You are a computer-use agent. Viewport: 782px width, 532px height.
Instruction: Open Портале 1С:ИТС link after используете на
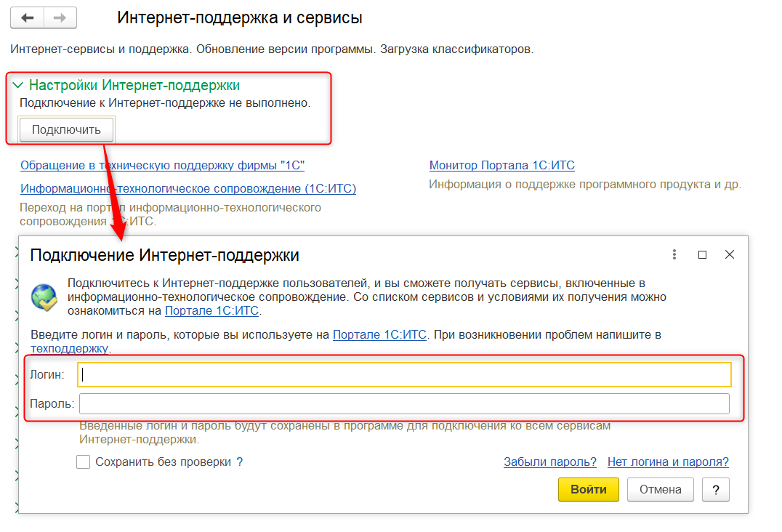(379, 334)
